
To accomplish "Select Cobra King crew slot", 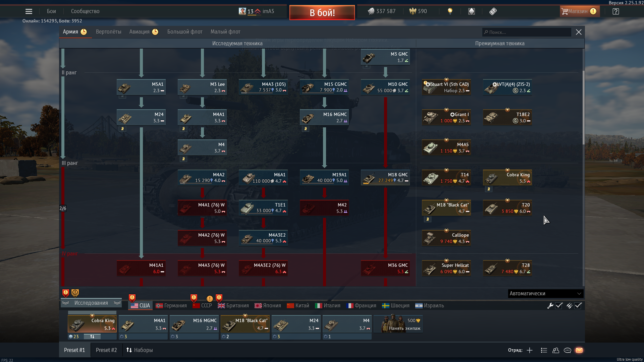I will 92,324.
